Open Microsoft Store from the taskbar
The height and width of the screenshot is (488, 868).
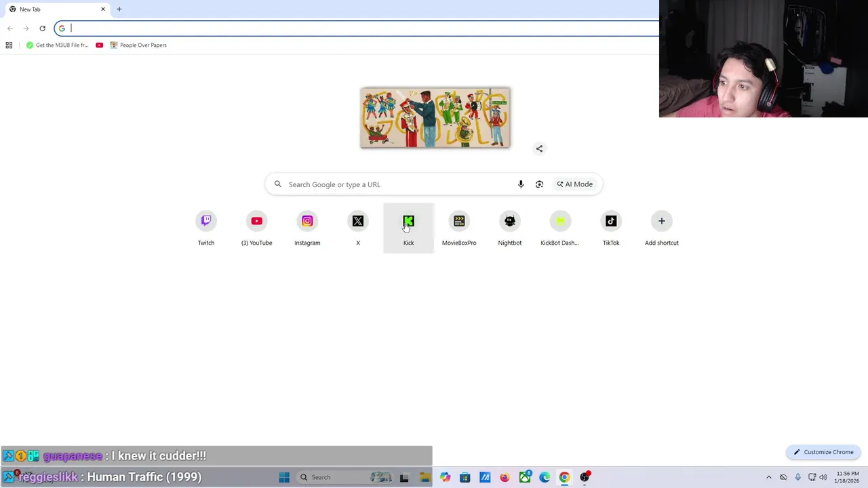465,477
